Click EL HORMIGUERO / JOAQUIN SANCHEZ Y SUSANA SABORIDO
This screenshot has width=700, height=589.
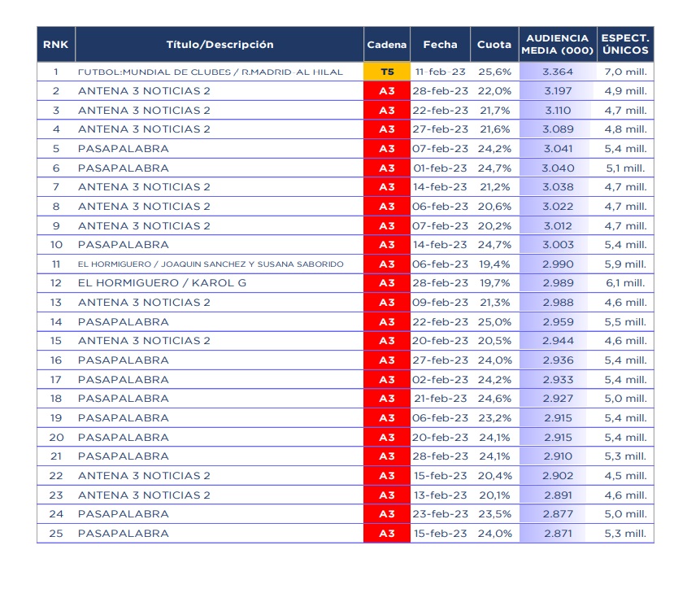211,264
